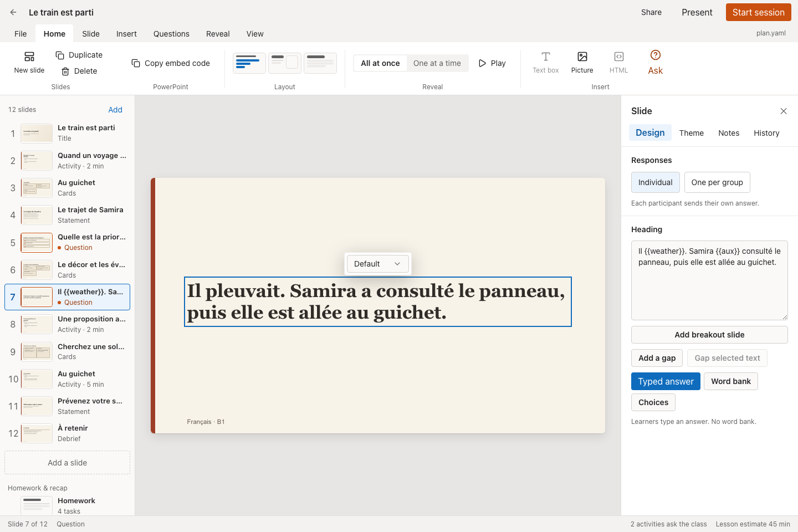Insert a Picture
Screen dimensions: 798x532
(x=582, y=62)
